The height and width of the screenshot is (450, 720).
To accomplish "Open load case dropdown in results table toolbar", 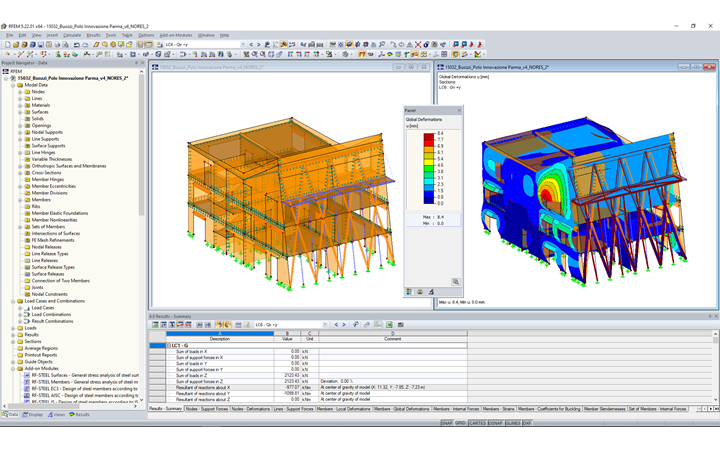I will click(x=325, y=325).
